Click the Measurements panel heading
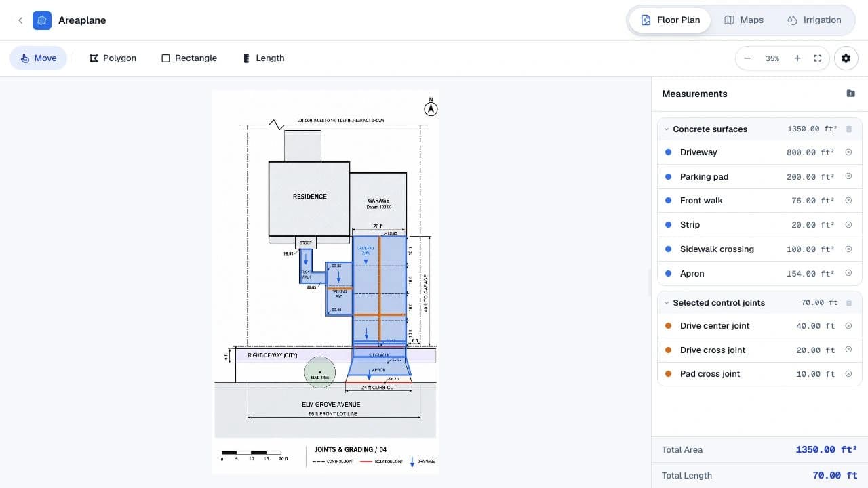The width and height of the screenshot is (868, 488). tap(694, 94)
